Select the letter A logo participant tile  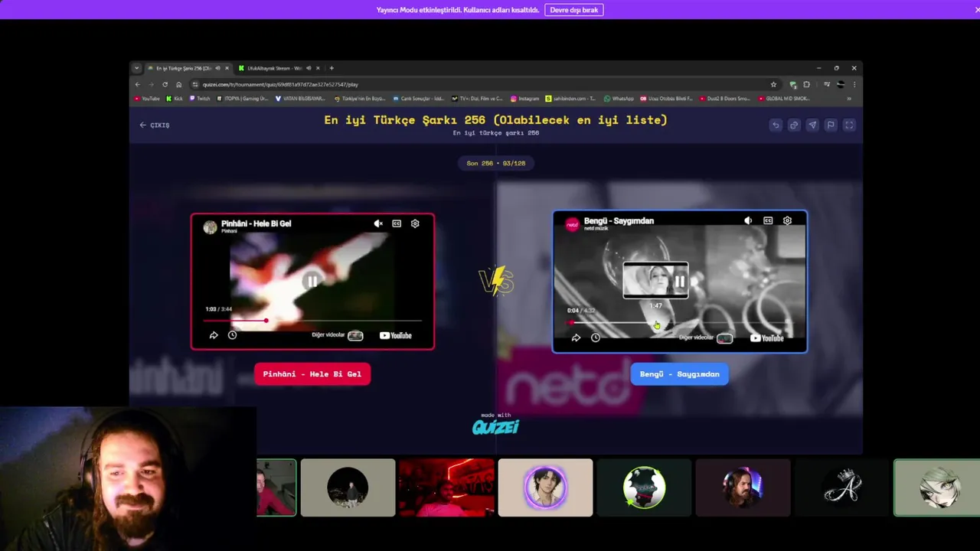[842, 487]
